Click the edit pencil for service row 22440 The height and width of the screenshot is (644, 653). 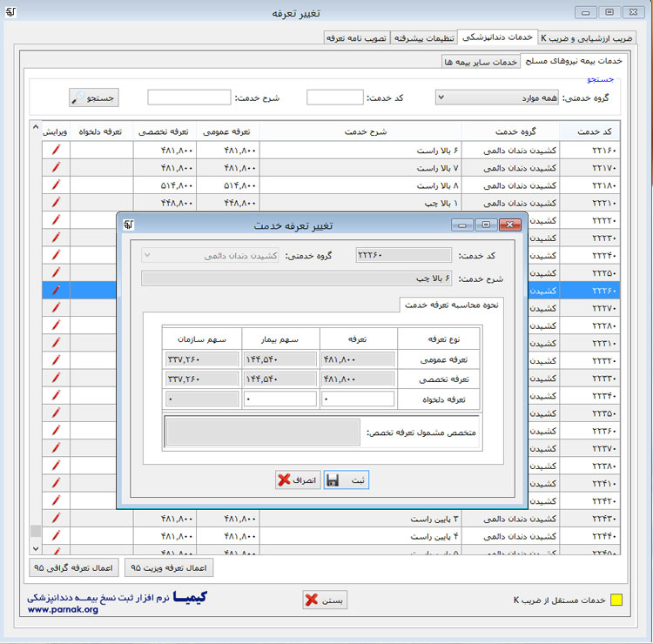56,534
